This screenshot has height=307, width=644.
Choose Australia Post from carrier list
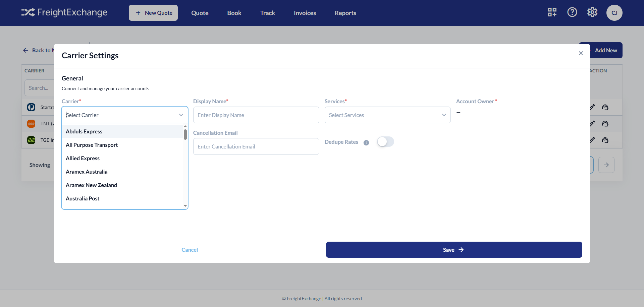tap(122, 198)
